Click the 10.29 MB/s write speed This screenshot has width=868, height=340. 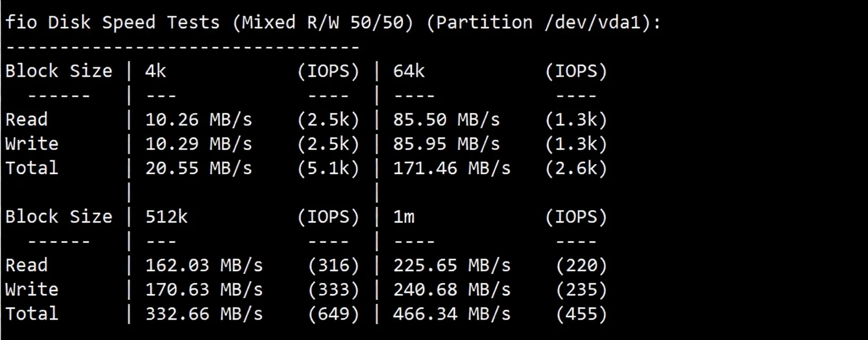198,144
